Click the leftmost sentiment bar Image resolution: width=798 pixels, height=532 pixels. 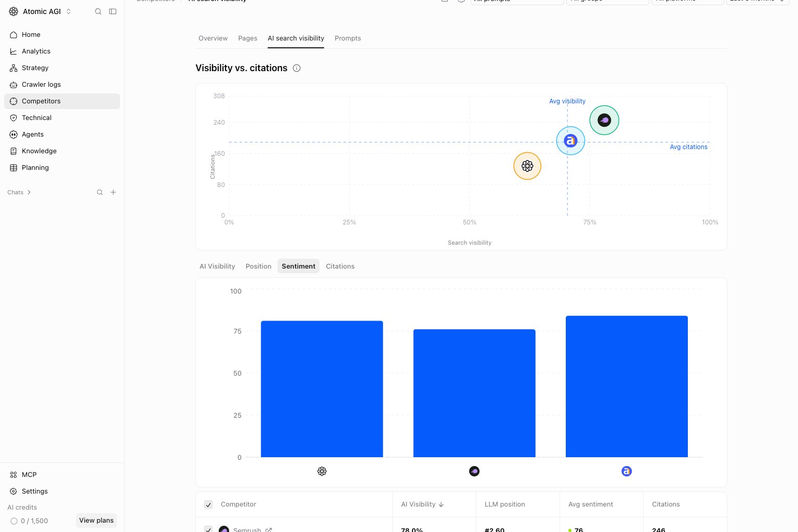click(x=322, y=389)
